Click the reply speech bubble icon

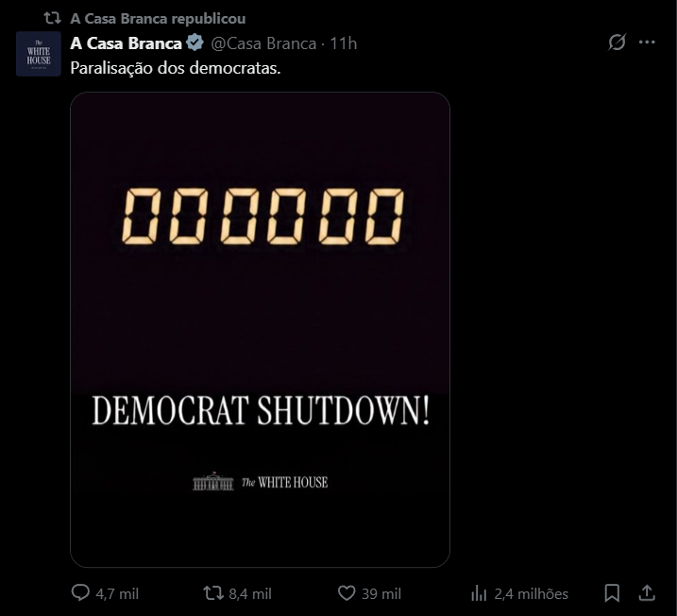[x=81, y=593]
